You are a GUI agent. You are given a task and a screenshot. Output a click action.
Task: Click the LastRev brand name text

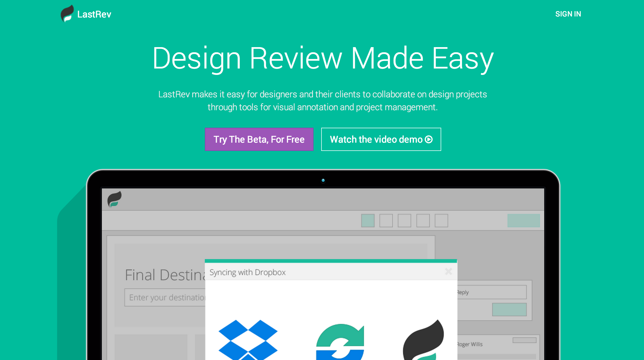(x=94, y=14)
